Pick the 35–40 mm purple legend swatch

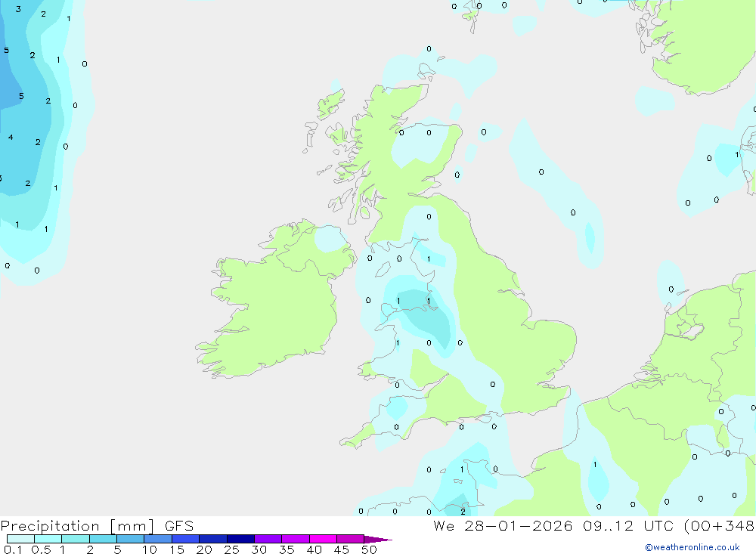tap(296, 539)
